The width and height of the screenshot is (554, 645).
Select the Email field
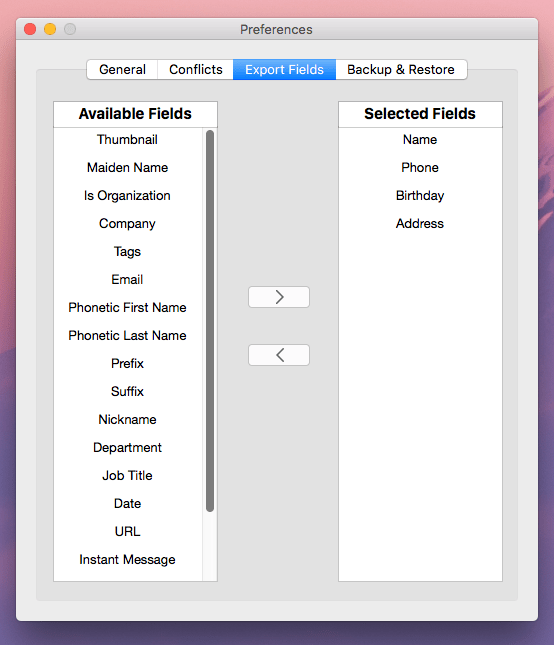coord(127,280)
